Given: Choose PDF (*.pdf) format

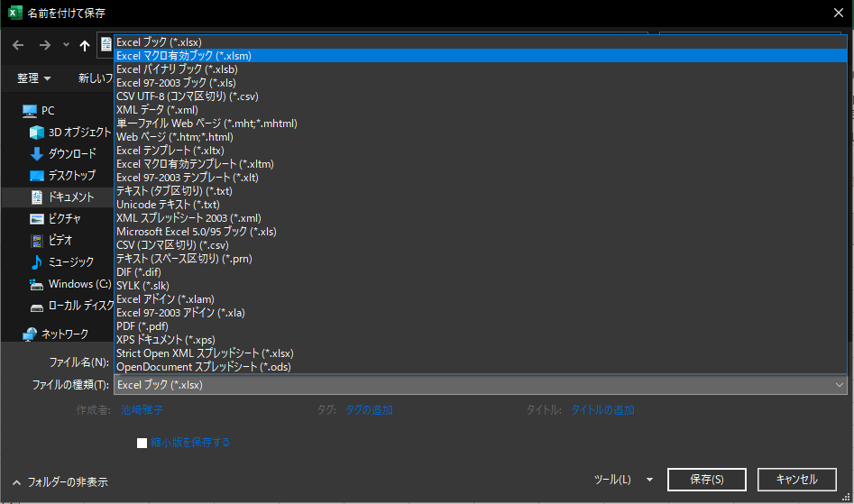Looking at the screenshot, I should pyautogui.click(x=481, y=326).
